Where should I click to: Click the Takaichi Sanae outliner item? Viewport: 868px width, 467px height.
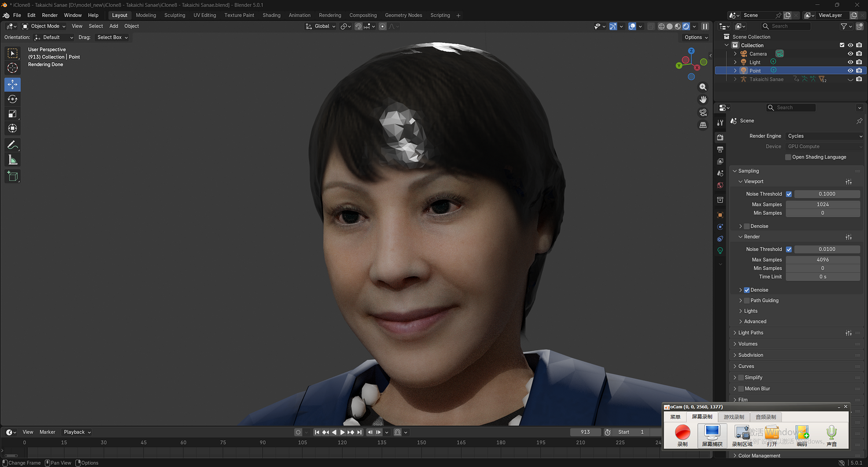pyautogui.click(x=766, y=79)
